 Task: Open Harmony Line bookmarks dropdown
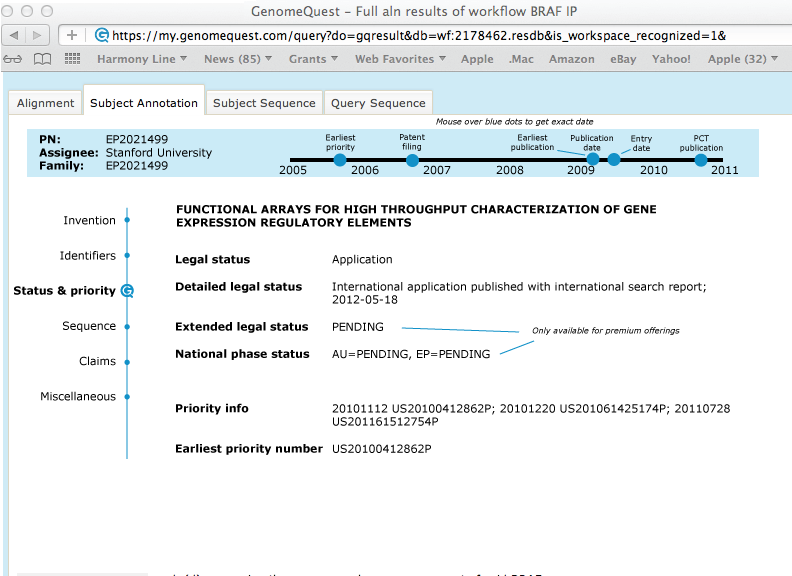[142, 59]
